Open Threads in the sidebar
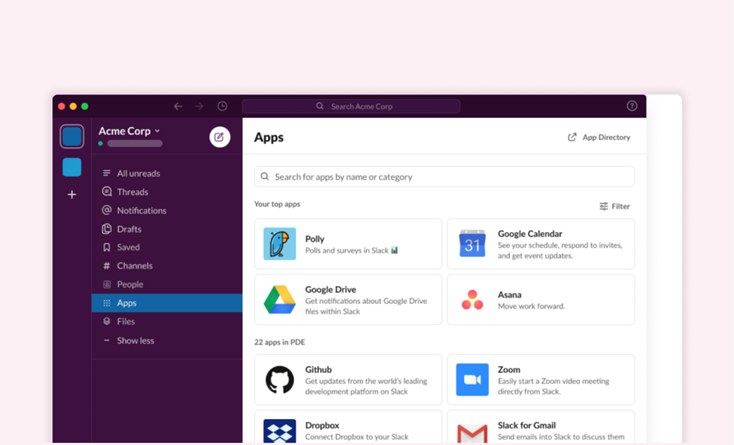The image size is (734, 445). [x=132, y=192]
